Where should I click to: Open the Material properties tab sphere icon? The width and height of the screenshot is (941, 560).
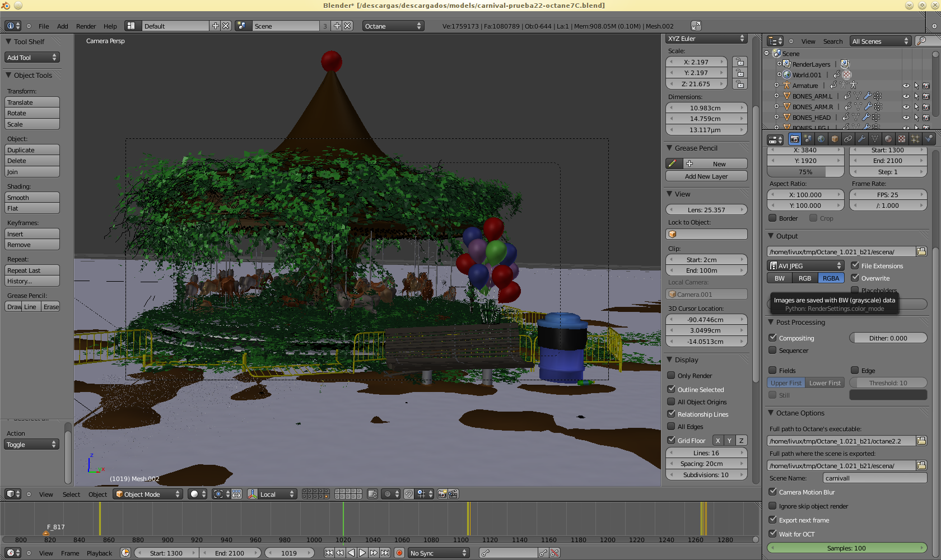pyautogui.click(x=888, y=139)
